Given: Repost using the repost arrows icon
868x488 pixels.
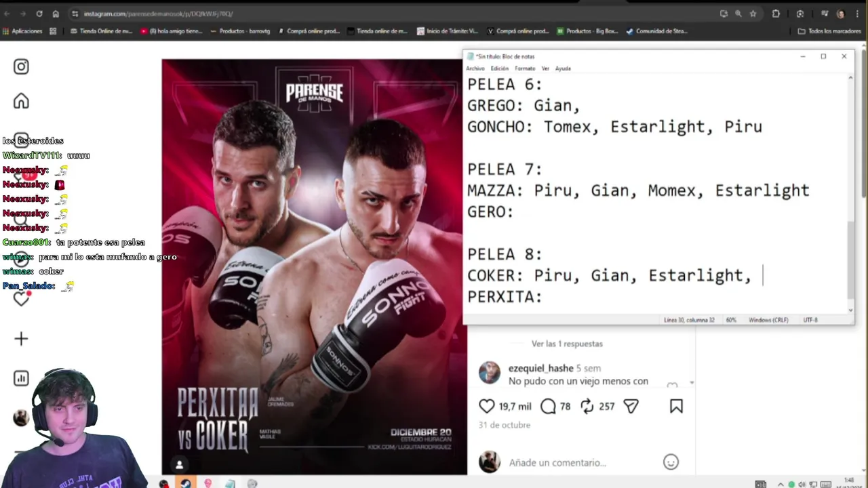Looking at the screenshot, I should click(x=587, y=406).
